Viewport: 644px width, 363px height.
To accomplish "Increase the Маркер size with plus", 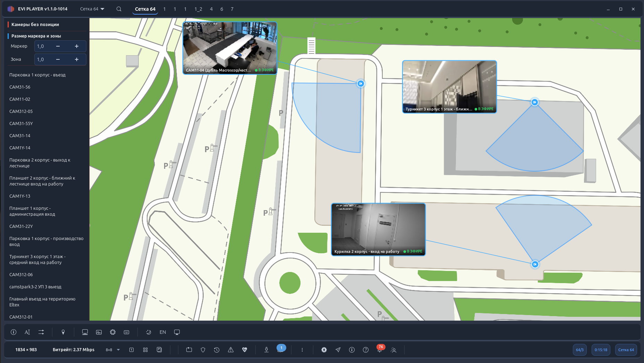I will pyautogui.click(x=77, y=46).
